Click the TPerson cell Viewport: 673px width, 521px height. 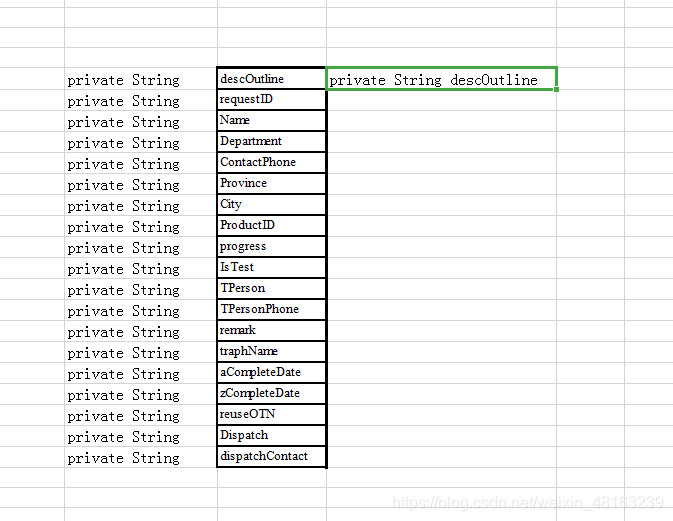(271, 289)
